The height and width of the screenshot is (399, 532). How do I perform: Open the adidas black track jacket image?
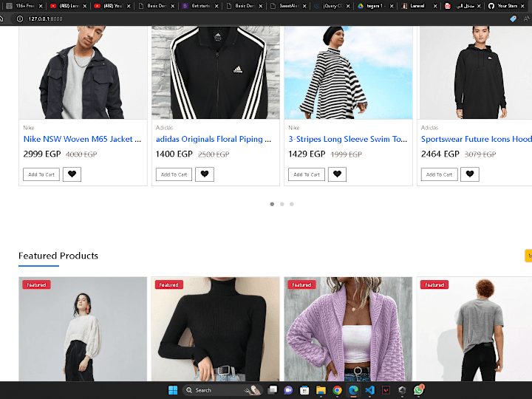click(216, 72)
